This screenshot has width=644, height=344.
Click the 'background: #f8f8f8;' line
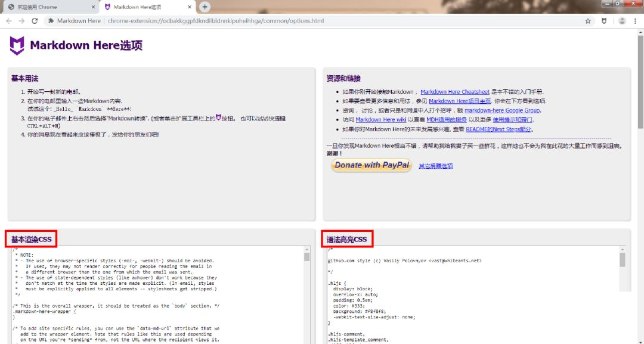point(360,312)
